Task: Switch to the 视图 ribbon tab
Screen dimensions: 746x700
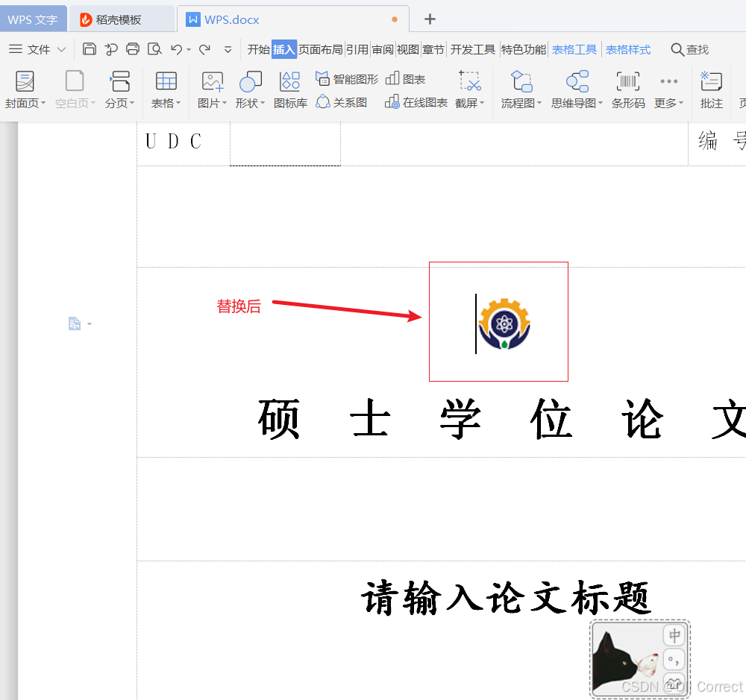Action: click(x=408, y=49)
